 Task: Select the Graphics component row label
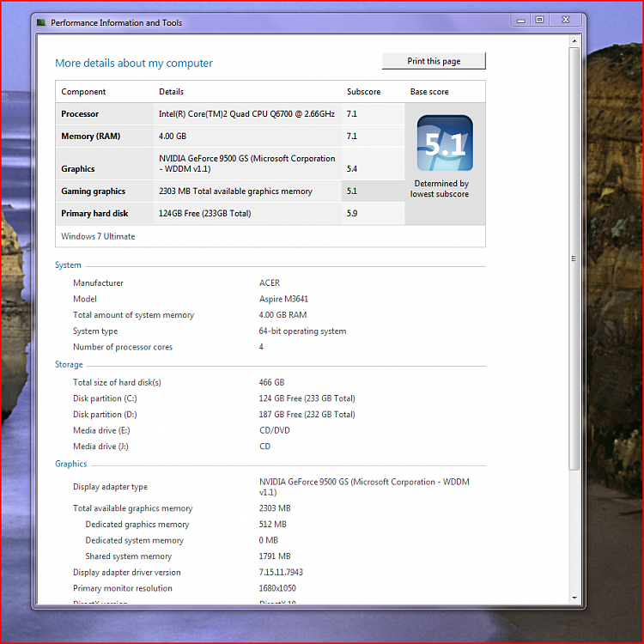point(78,169)
